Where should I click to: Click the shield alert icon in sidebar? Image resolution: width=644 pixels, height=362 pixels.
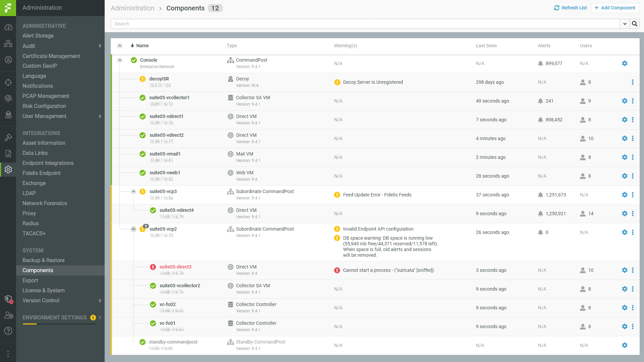pyautogui.click(x=8, y=299)
